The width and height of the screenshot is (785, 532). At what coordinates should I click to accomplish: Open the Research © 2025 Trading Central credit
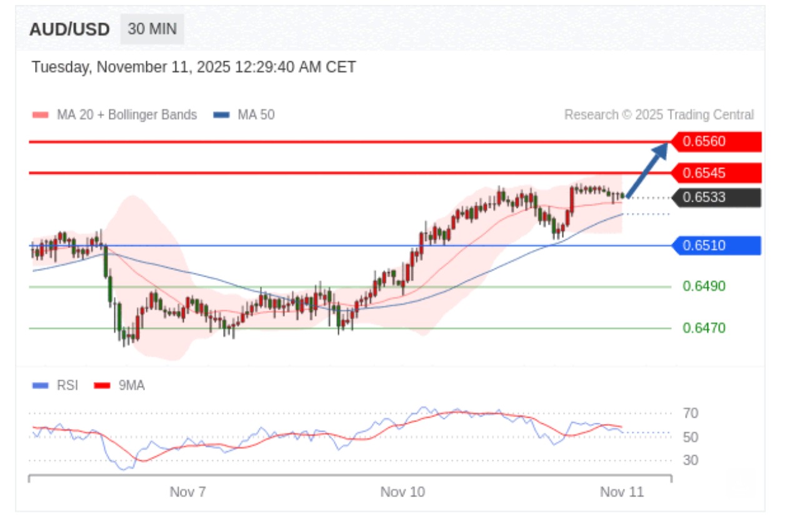(x=659, y=115)
